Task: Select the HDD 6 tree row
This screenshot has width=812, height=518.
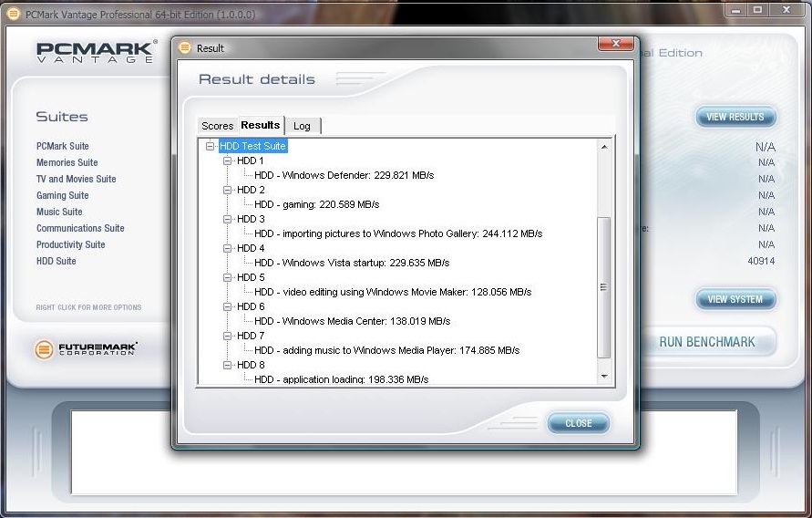Action: click(251, 306)
